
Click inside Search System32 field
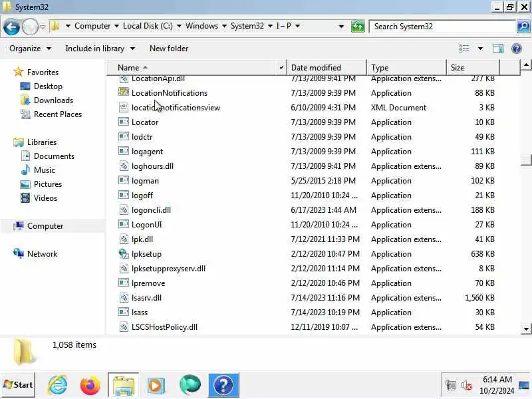tap(443, 27)
